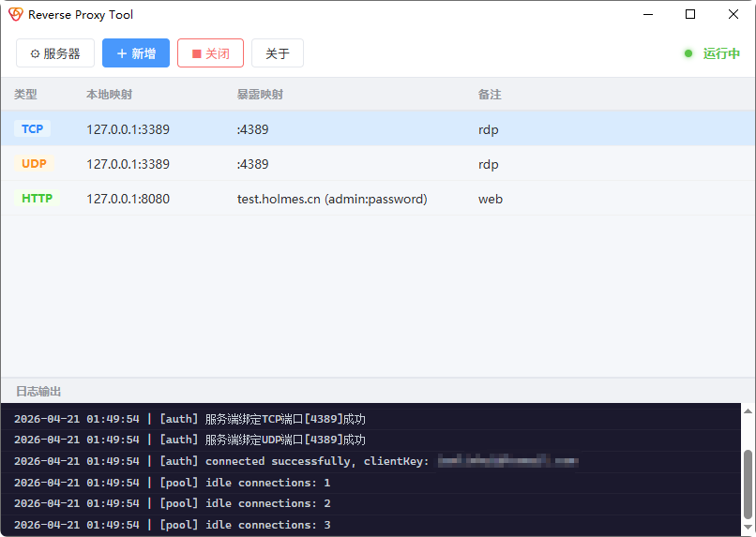Stop the proxy with the 关闭 button

pos(211,53)
